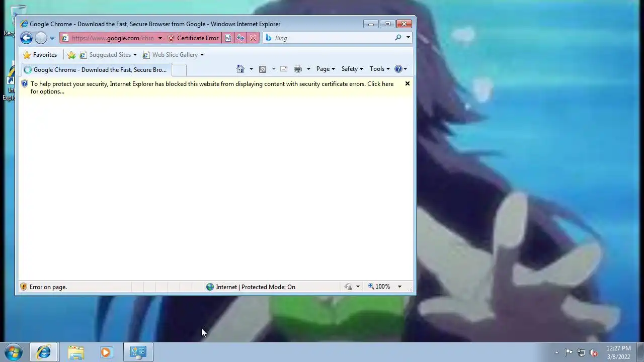The image size is (644, 362).
Task: Click the Internet zone globe icon
Action: coord(210,287)
